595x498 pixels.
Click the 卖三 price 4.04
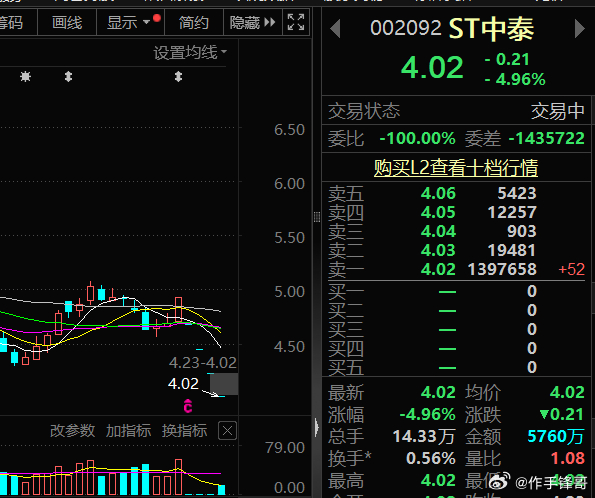coord(438,231)
